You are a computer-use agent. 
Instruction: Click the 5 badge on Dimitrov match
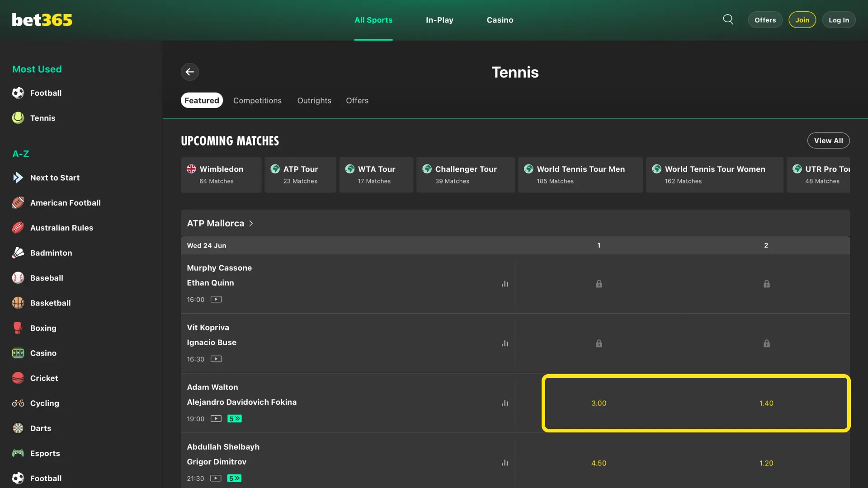tap(234, 478)
